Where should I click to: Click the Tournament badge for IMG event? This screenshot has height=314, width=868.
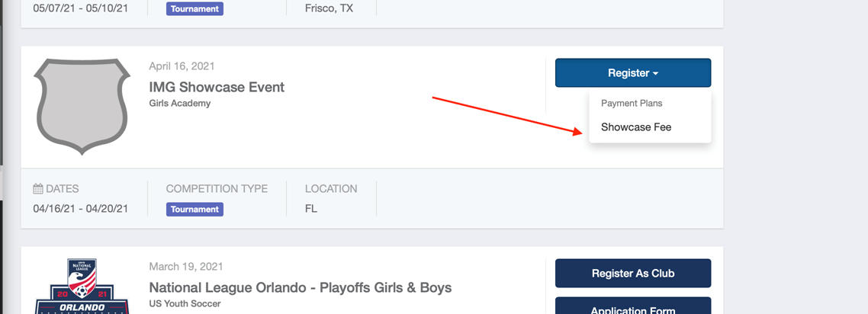click(194, 210)
